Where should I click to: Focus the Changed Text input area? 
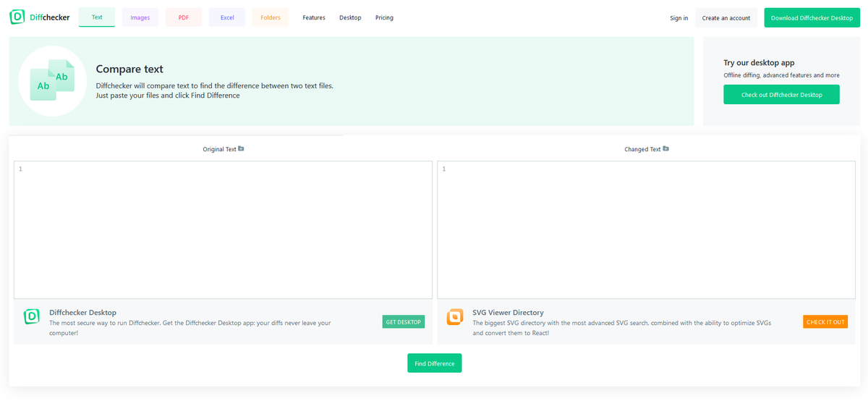[x=646, y=229]
